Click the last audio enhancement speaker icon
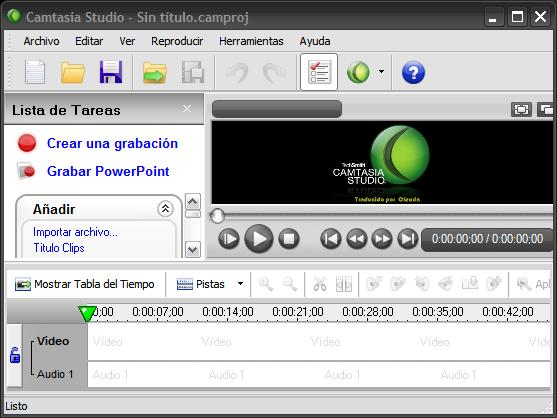557x418 pixels. (x=494, y=284)
